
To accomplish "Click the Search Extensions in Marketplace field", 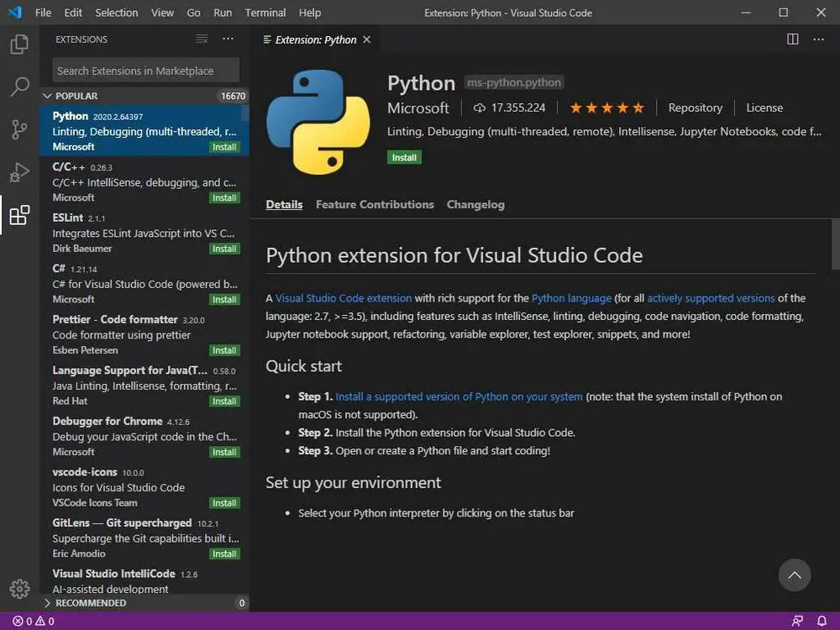I will click(145, 71).
